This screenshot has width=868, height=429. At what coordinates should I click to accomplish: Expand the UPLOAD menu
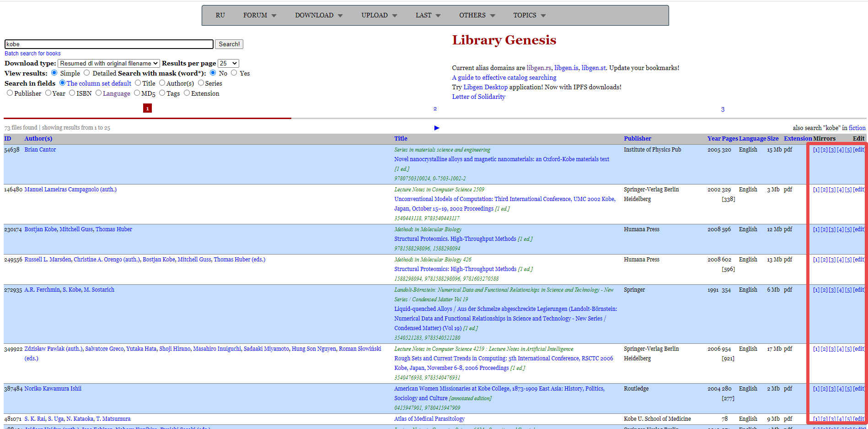(379, 15)
